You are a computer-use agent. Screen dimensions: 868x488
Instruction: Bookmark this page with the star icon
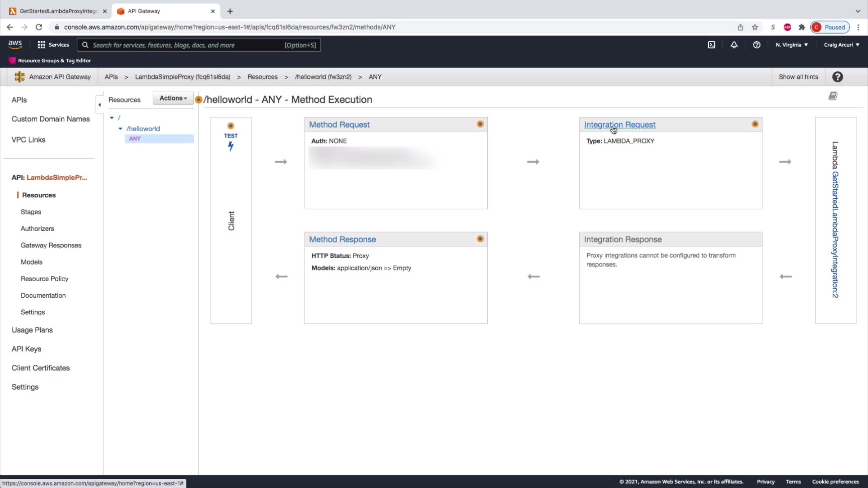[x=755, y=27]
